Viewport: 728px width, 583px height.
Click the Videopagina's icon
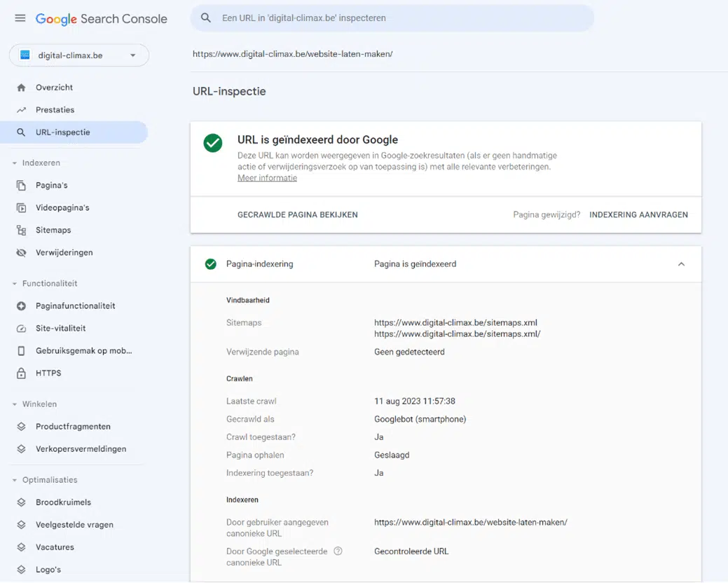(x=21, y=207)
